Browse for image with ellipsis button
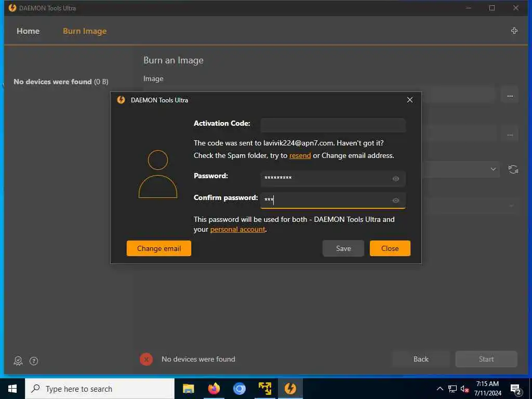Screen dimensions: 532x399 [510, 96]
